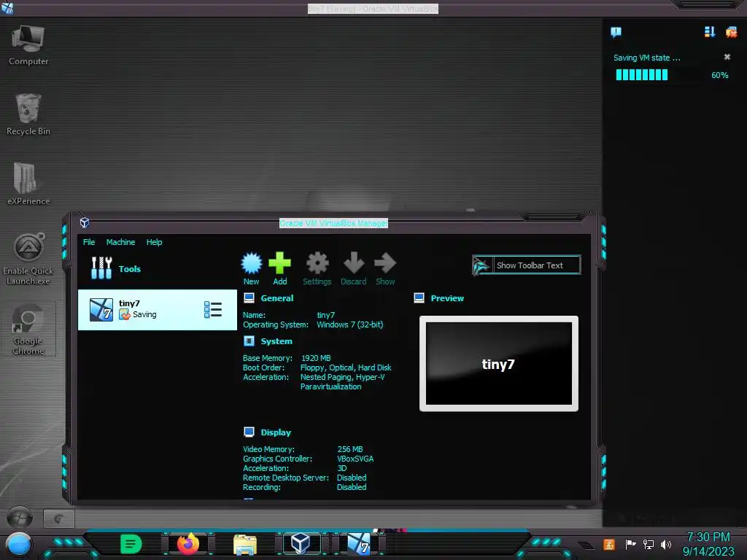Click the clear all notifications icon

(731, 32)
